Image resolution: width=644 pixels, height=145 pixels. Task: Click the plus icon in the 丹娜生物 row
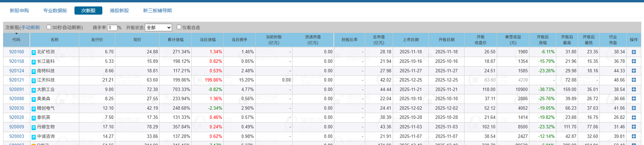coord(633,127)
